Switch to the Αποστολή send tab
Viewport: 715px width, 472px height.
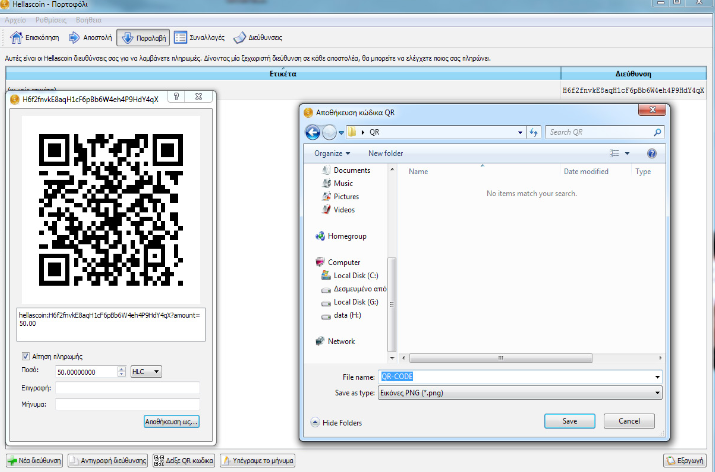[90, 37]
